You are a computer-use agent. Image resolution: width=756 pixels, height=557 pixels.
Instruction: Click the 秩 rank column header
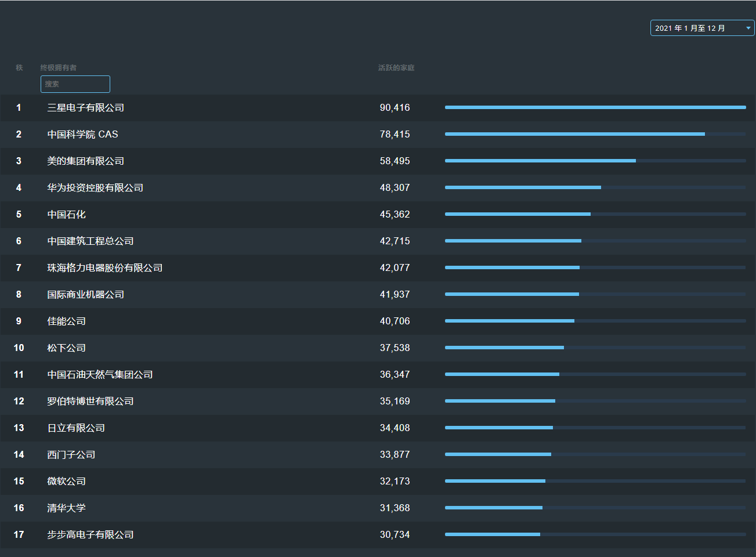(x=19, y=68)
